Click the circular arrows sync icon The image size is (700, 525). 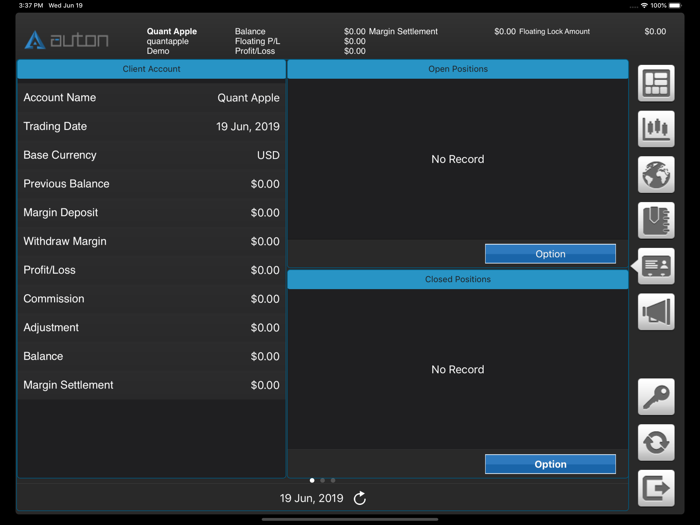[x=656, y=442]
